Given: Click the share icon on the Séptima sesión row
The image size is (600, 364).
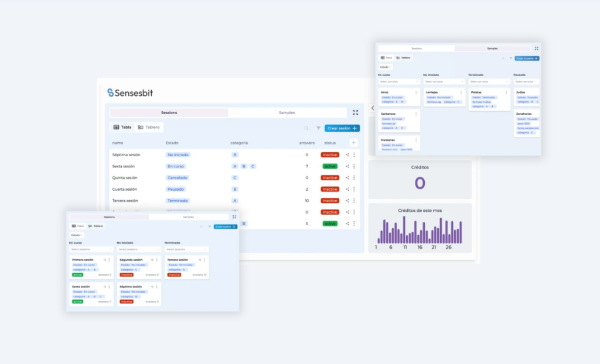Looking at the screenshot, I should click(347, 155).
